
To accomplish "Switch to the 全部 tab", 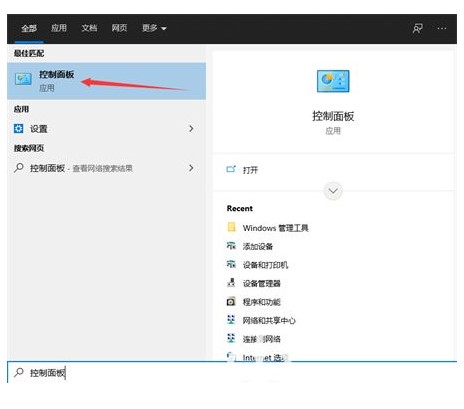I will pos(29,28).
